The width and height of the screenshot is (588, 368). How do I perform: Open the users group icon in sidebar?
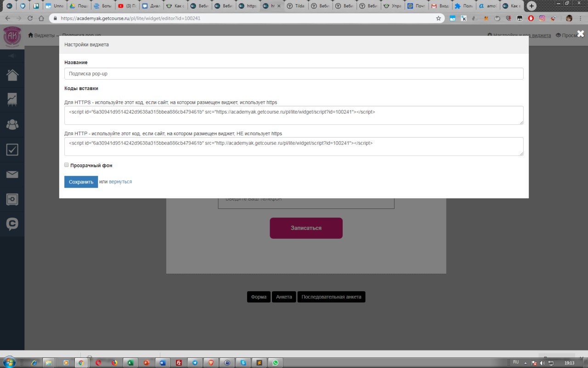[x=12, y=125]
